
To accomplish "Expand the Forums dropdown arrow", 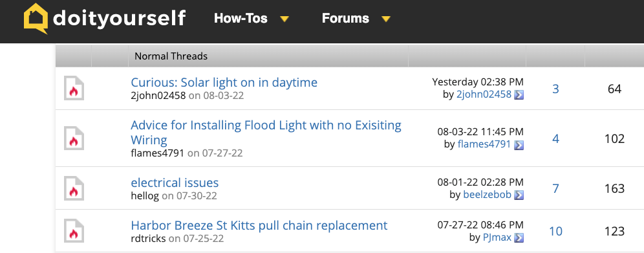I will [385, 19].
